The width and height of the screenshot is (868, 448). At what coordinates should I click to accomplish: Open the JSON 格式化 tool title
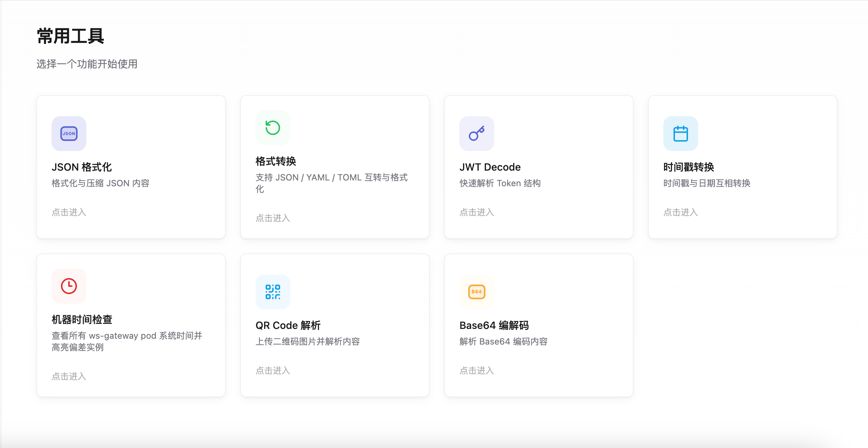(x=82, y=167)
